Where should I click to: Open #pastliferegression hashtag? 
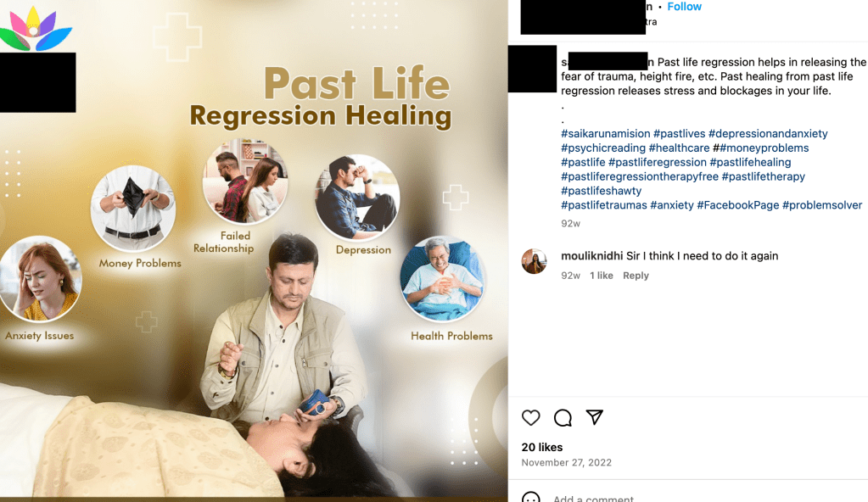click(x=657, y=162)
